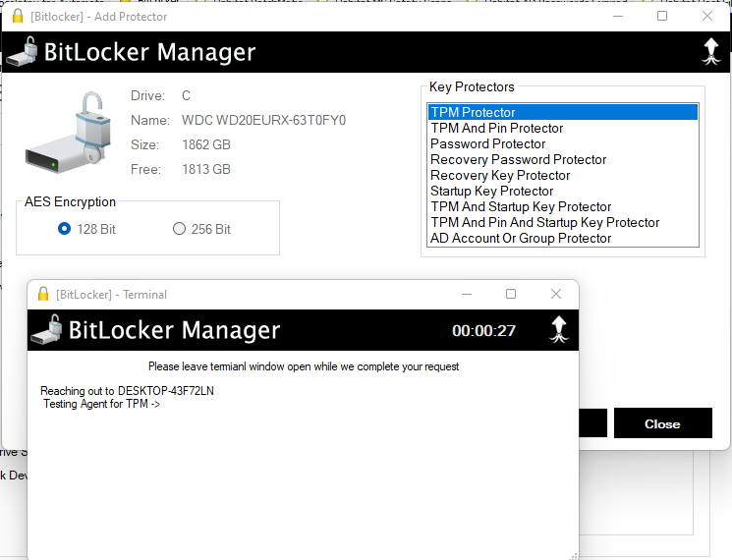Close the Add Protector window with X
This screenshot has height=560, width=732.
pos(706,17)
